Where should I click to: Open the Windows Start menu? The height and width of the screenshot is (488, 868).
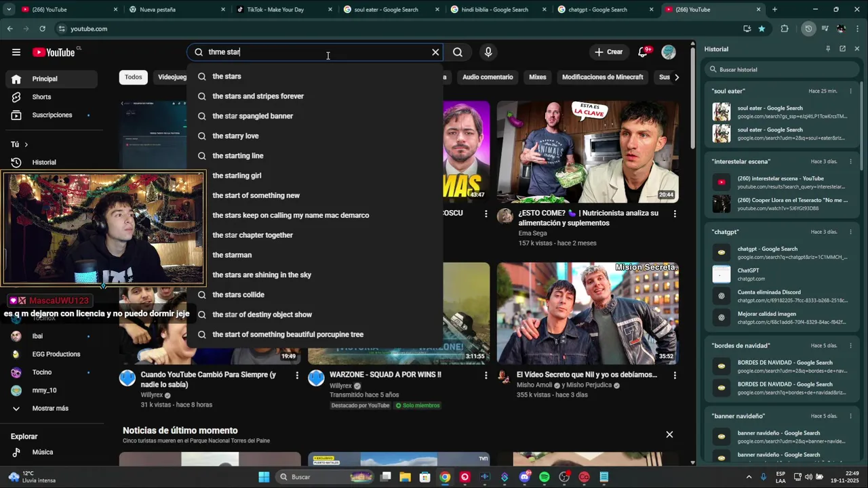coord(264,477)
